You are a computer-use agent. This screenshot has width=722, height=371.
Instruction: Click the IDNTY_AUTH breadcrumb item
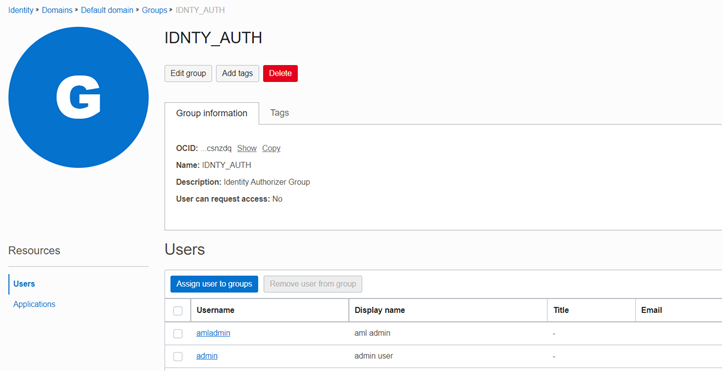coord(200,10)
